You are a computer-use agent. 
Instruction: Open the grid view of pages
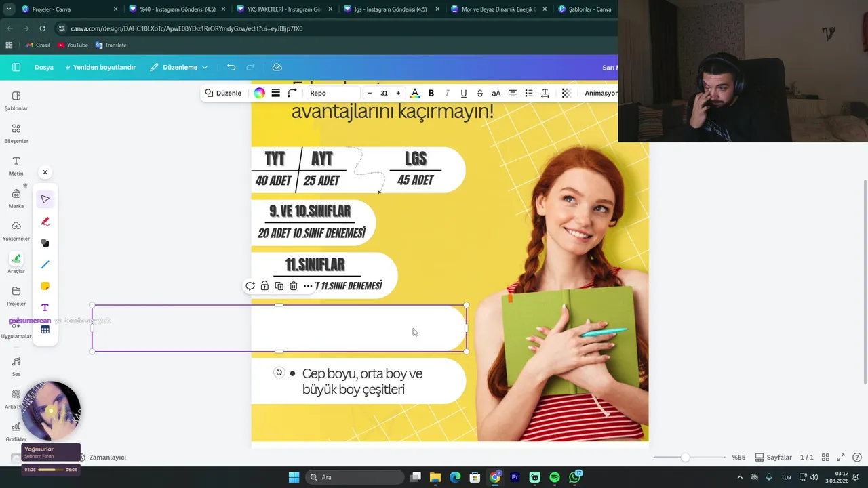point(825,457)
